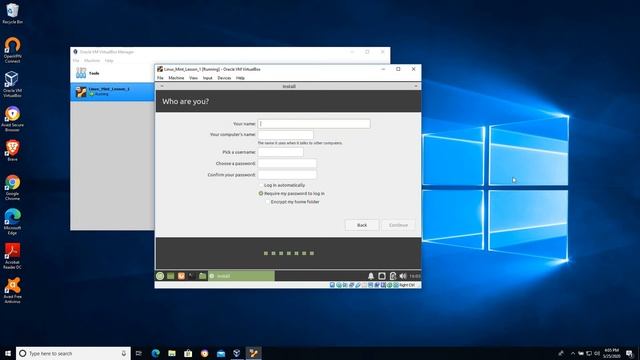Open the Avast Free Antivirus desktop icon
Image resolution: width=640 pixels, height=360 pixels.
(x=12, y=290)
